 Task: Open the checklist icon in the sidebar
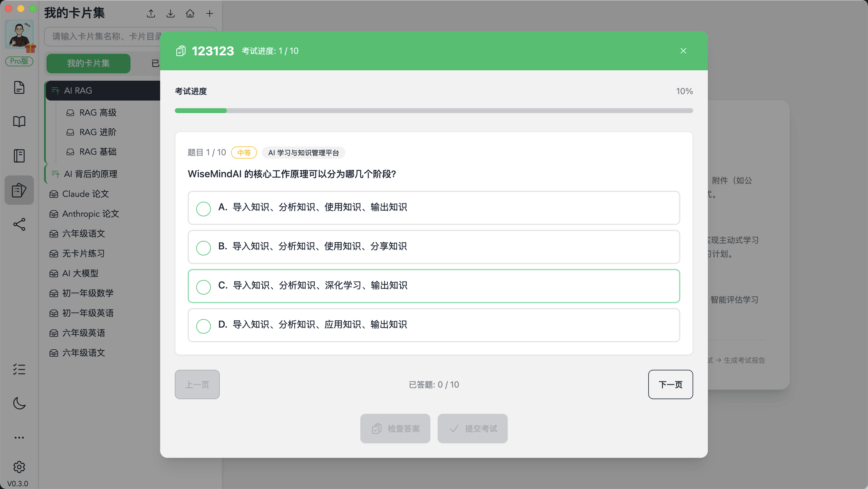coord(19,370)
